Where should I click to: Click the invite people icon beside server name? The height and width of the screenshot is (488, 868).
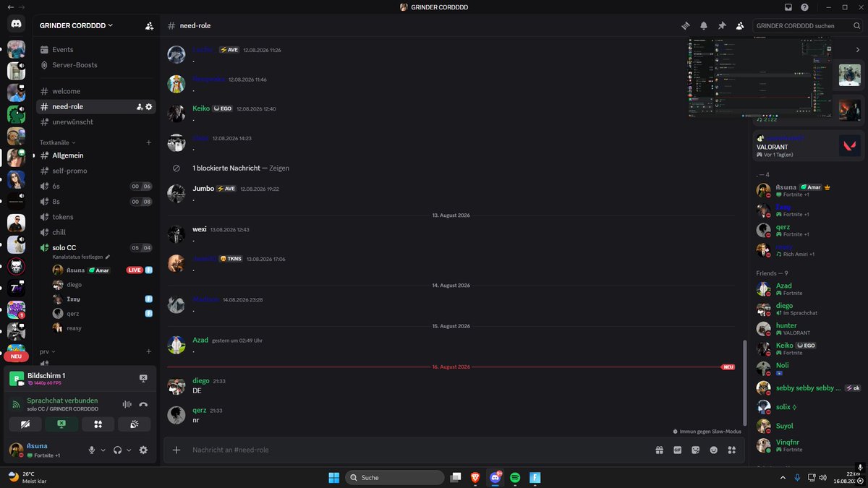[149, 25]
